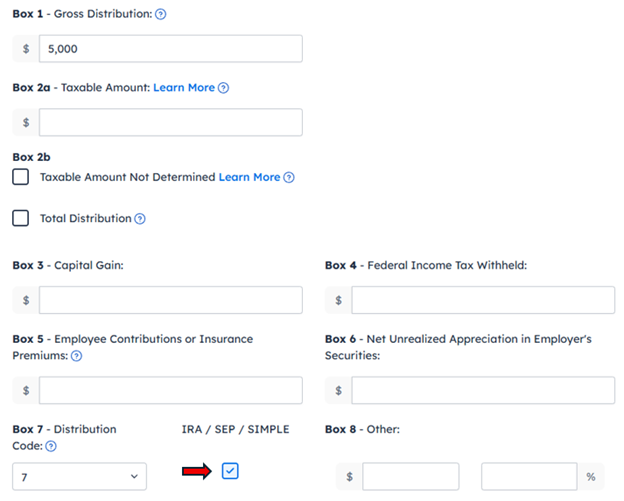Focus the Box 2a Taxable Amount field

pos(171,122)
